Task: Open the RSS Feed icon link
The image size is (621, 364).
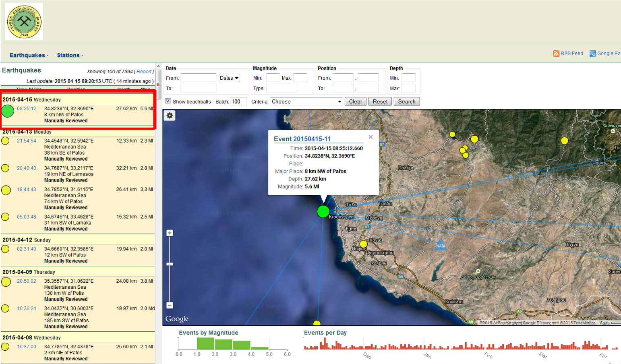Action: click(x=556, y=54)
